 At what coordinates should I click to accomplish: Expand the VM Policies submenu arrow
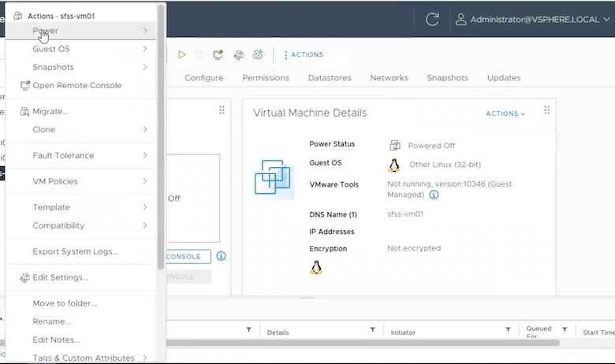[145, 181]
